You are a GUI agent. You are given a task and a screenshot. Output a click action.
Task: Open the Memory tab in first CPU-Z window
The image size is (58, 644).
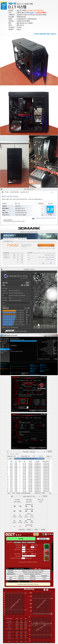click(x=27, y=380)
